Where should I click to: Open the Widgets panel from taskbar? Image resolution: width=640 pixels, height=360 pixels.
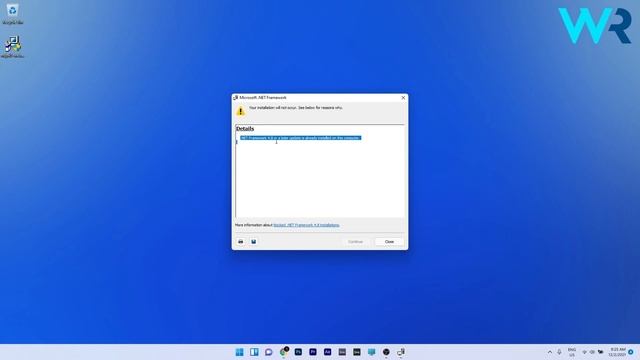(254, 352)
